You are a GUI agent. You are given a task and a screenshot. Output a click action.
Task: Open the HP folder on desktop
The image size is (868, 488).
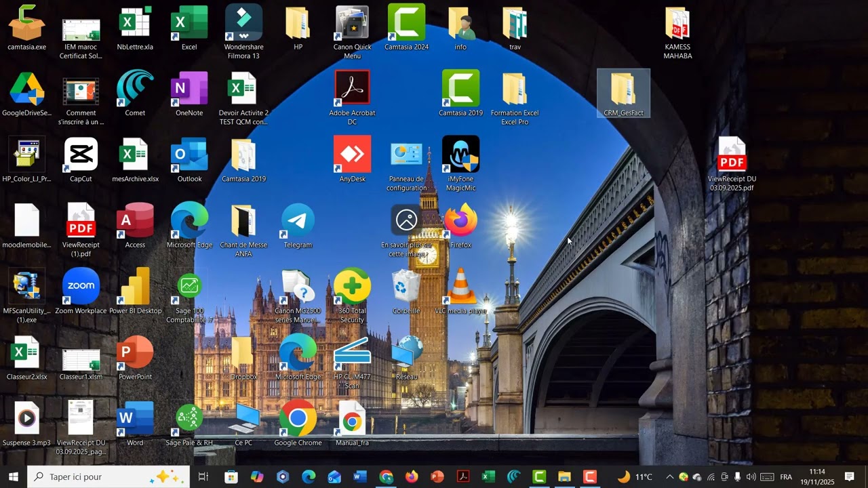click(x=298, y=28)
